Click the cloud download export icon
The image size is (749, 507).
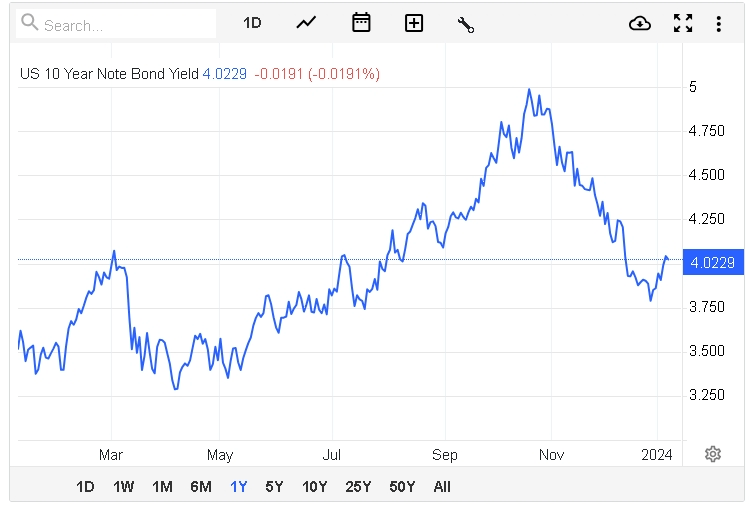click(640, 23)
